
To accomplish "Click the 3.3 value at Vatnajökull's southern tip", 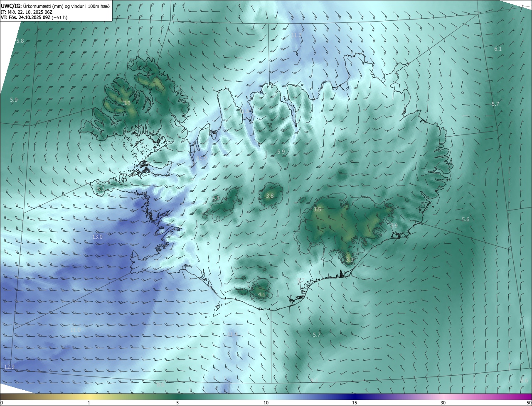I will 349,260.
